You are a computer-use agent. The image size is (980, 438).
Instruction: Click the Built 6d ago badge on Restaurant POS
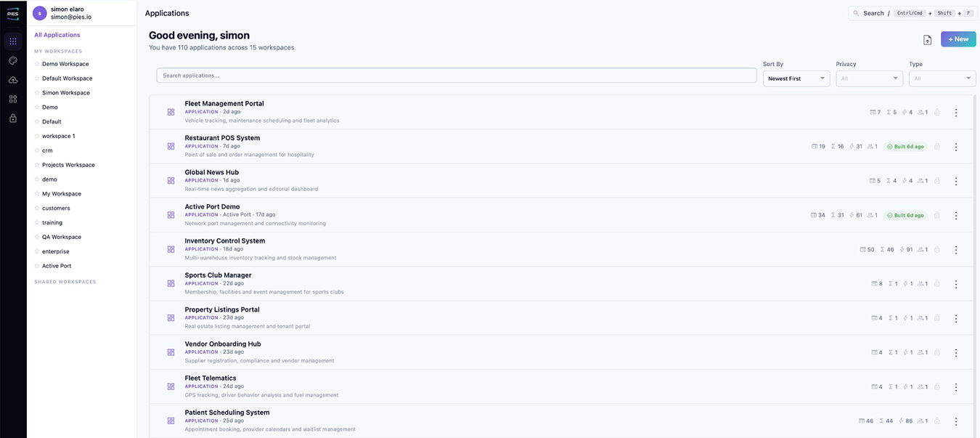905,147
